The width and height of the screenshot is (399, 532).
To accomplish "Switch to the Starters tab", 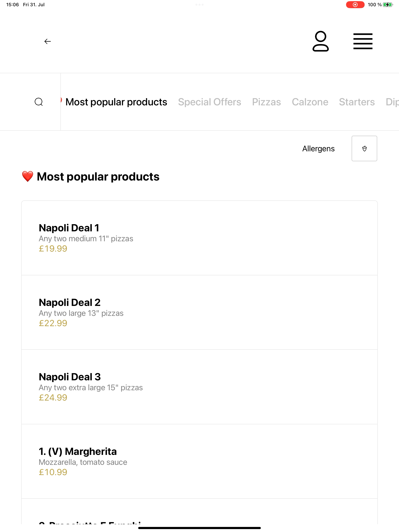I will (357, 102).
